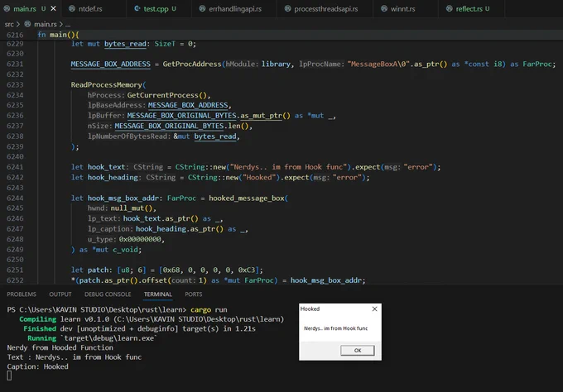Click 'GetCurrentProcess()' on line 6234
The image size is (563, 392).
[x=167, y=95]
